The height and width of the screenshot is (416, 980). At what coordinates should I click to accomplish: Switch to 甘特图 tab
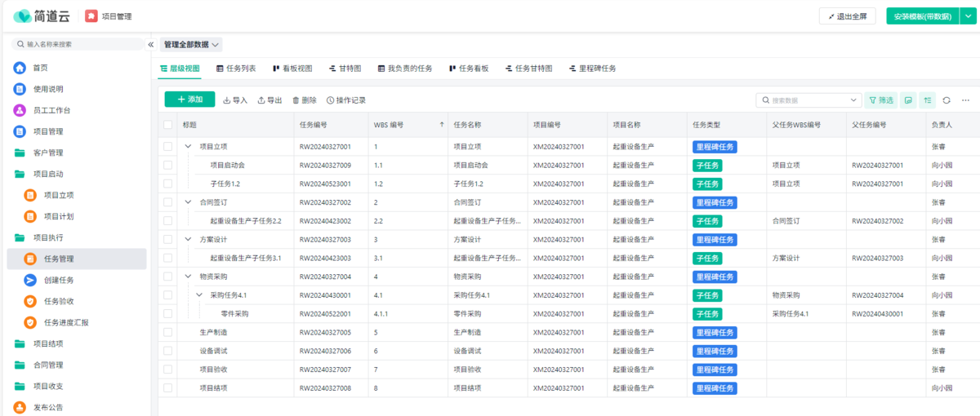345,69
